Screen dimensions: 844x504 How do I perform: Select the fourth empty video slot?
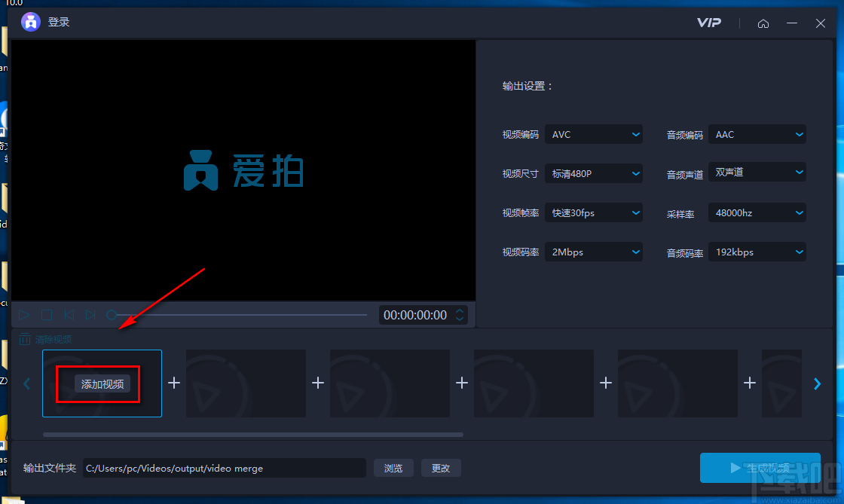tap(534, 383)
